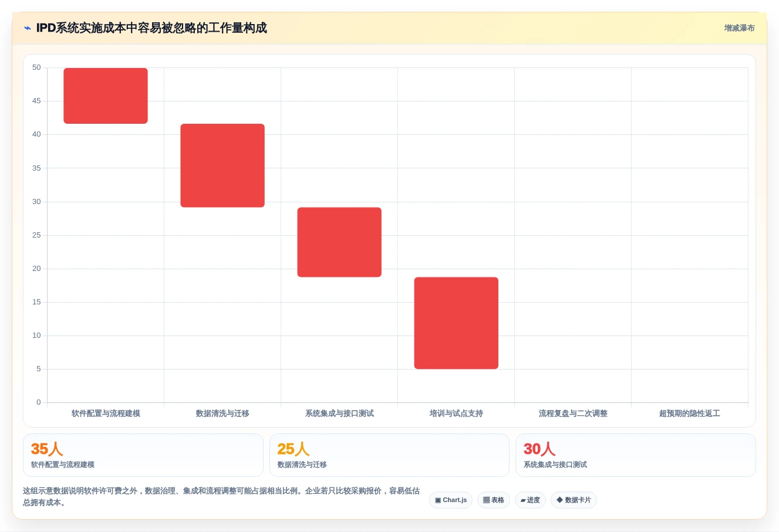Click x-axis label 软件配置与流程建模
779x532 pixels.
[106, 414]
